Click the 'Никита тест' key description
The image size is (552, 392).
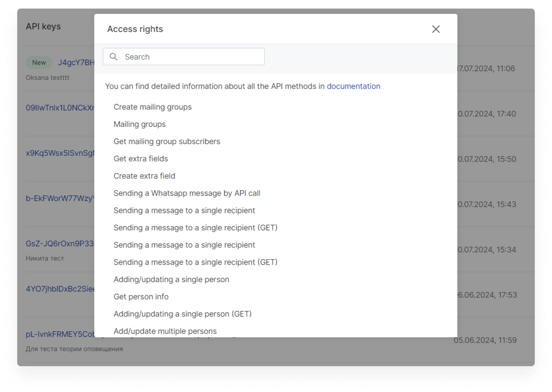pyautogui.click(x=45, y=258)
